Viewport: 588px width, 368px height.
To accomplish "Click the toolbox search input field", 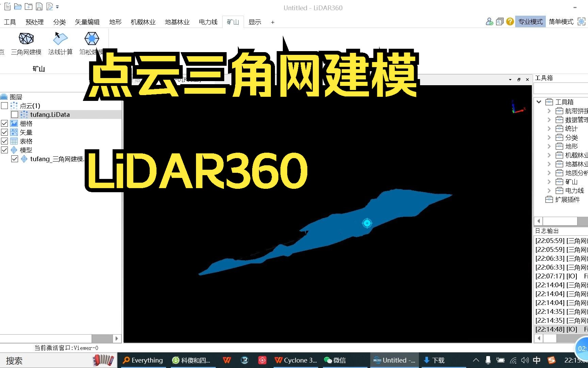I will coord(561,89).
